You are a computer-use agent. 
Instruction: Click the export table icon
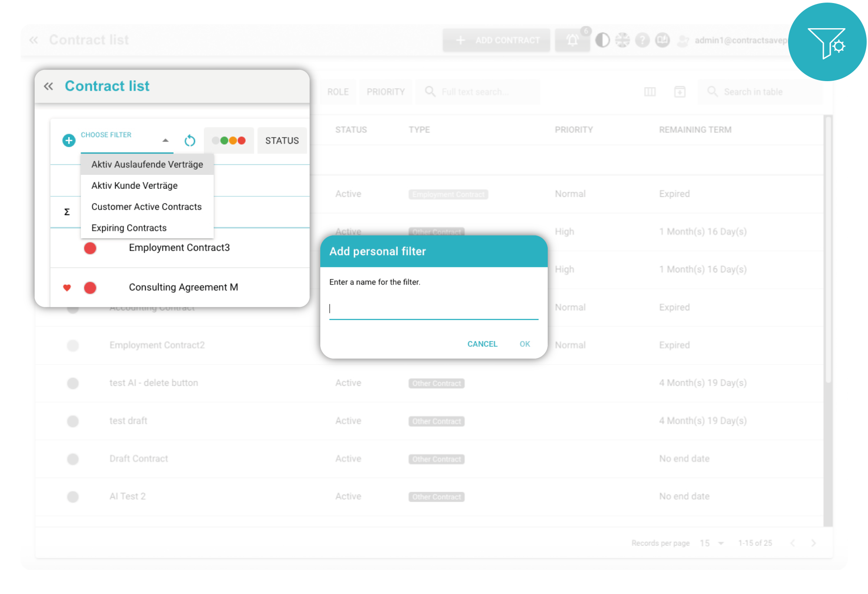pos(680,92)
